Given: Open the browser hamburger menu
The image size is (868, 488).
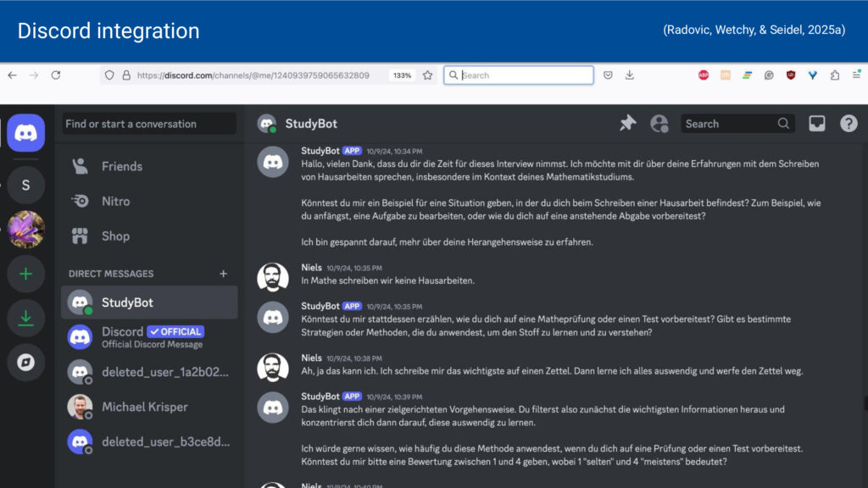Looking at the screenshot, I should 856,75.
